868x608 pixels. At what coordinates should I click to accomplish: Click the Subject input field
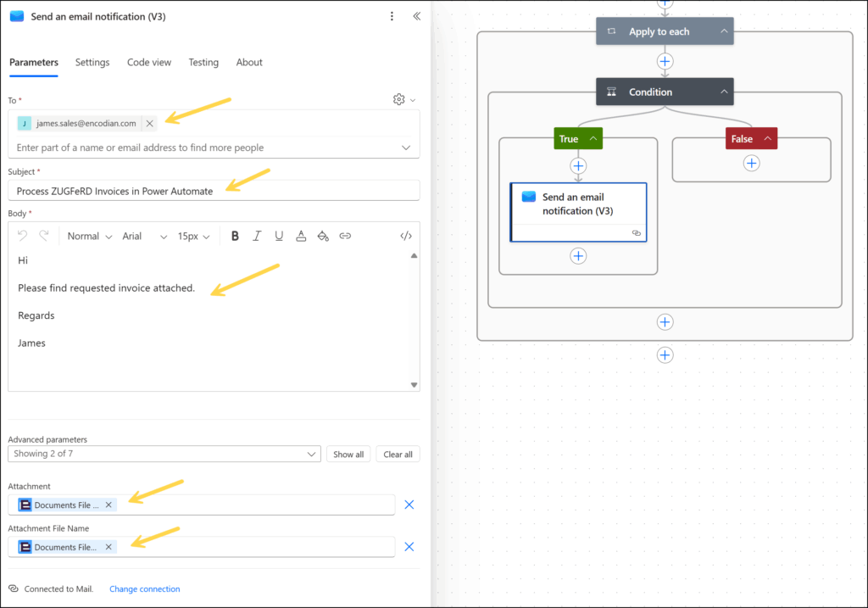point(214,191)
